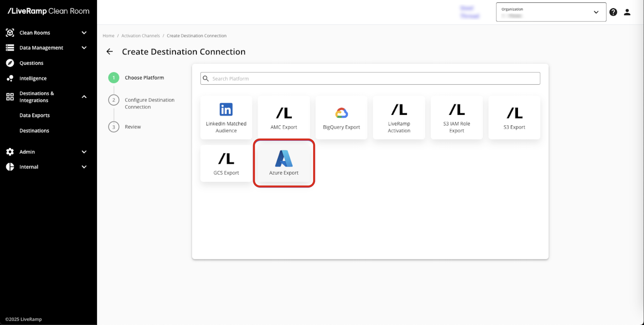Go to Destinations sidebar item

34,131
